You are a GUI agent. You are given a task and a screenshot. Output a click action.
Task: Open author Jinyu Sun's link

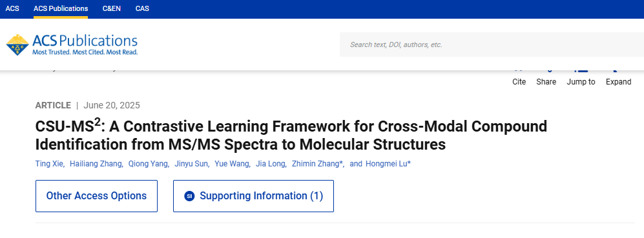click(x=191, y=164)
